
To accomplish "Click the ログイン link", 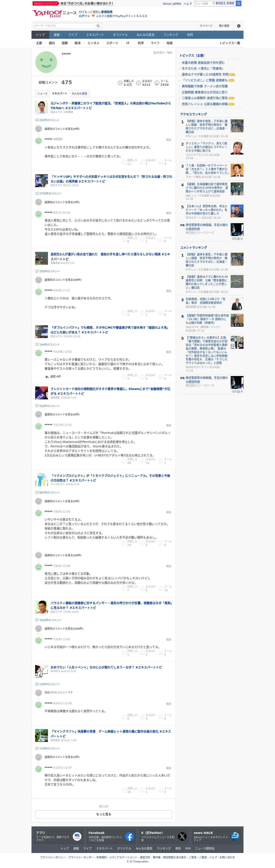I will coord(84,16).
